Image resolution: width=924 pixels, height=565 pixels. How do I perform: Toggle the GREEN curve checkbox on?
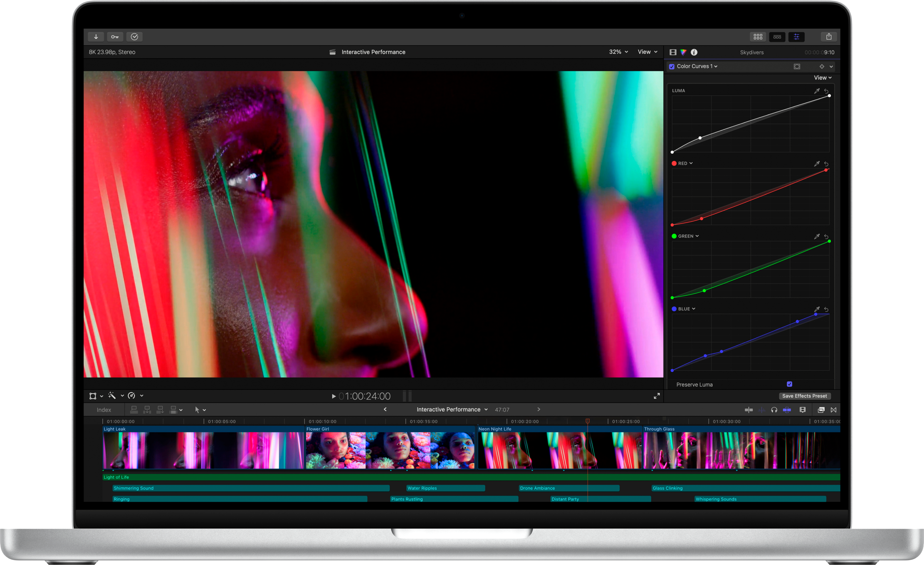[674, 235]
